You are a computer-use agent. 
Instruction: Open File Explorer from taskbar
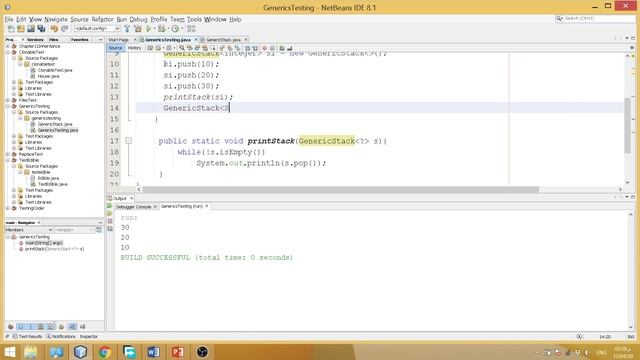pyautogui.click(x=31, y=352)
